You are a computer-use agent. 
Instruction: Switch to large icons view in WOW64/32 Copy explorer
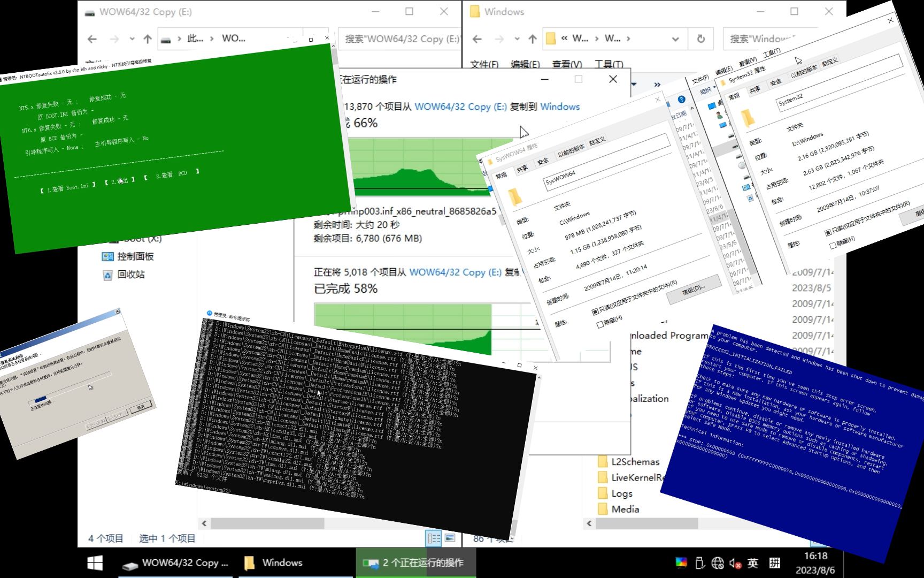tap(450, 538)
